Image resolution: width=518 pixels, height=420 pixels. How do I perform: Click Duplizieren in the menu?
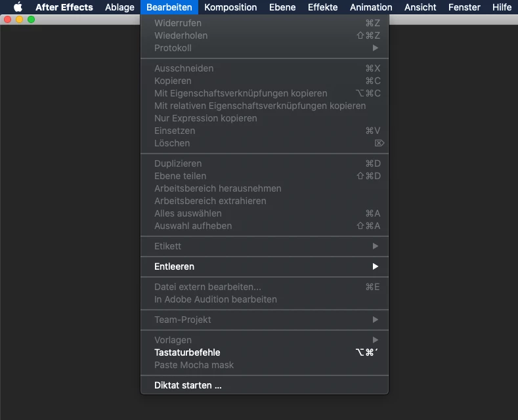[265, 163]
